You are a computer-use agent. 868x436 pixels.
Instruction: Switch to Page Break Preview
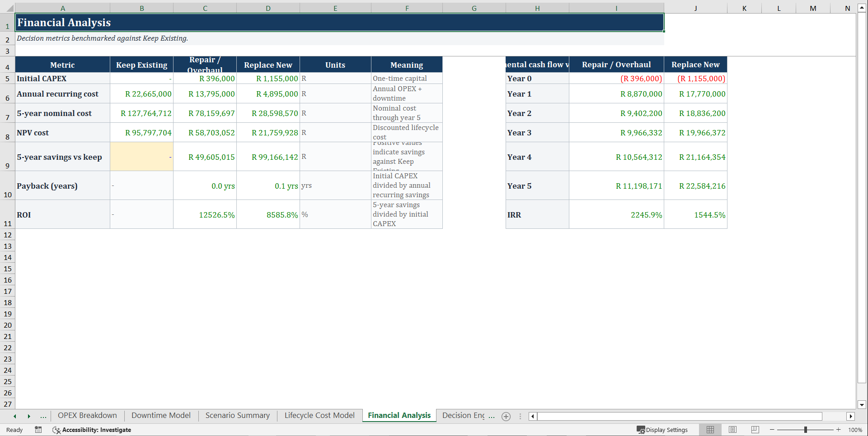[x=755, y=430]
